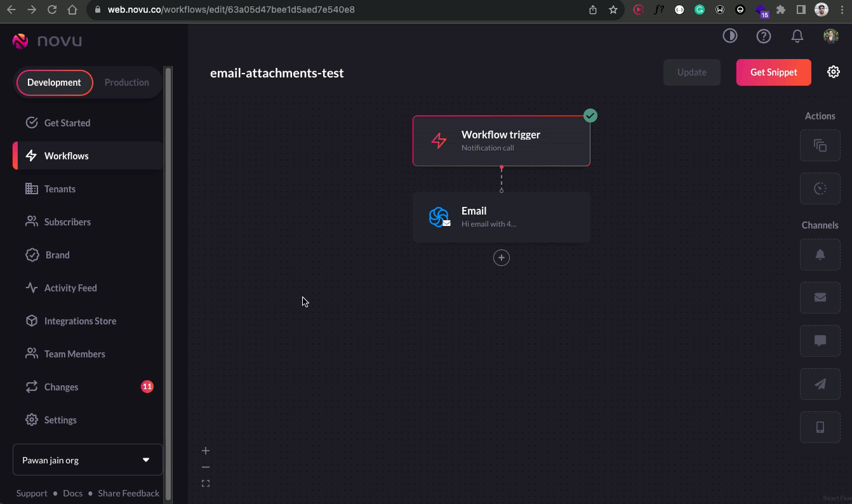Select the Digest action tile
The image size is (852, 504).
coord(820,145)
